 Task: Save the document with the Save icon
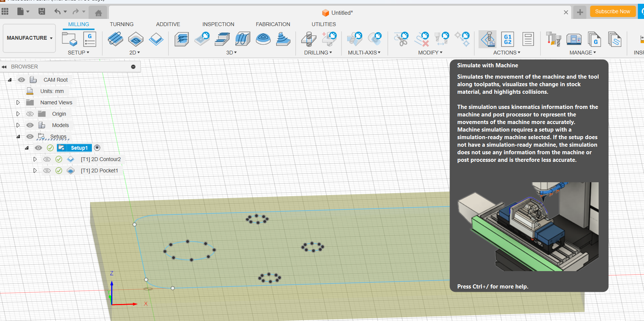[42, 11]
